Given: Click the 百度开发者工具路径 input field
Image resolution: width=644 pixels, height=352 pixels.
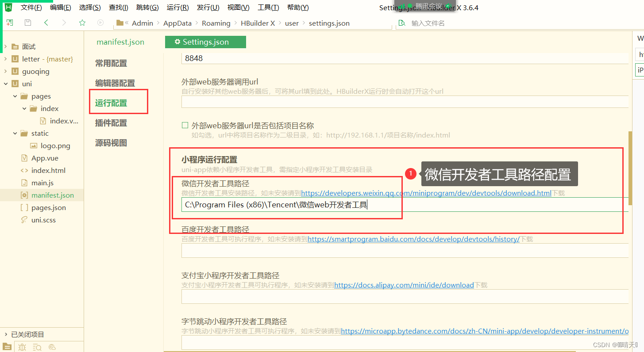Looking at the screenshot, I should (405, 250).
